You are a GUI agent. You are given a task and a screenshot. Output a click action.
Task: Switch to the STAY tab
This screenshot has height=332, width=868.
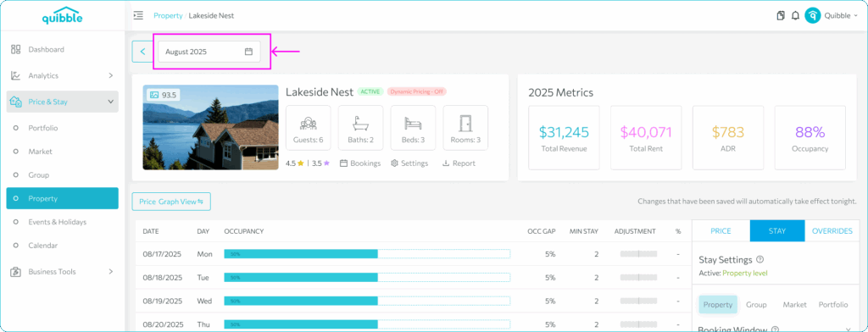pos(777,230)
